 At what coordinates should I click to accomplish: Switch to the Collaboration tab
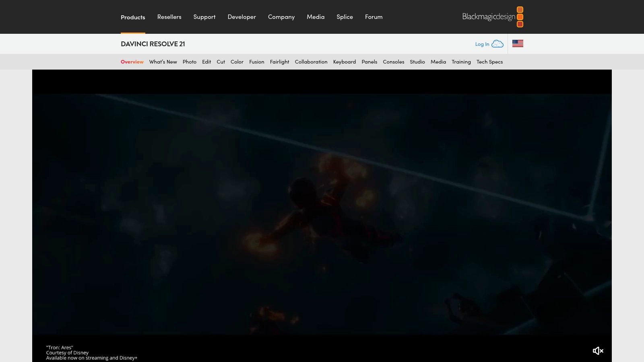coord(311,62)
